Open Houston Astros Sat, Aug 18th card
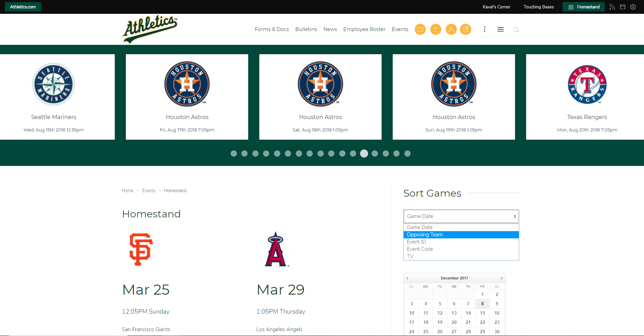Viewport: 644px width, 336px height. [320, 97]
